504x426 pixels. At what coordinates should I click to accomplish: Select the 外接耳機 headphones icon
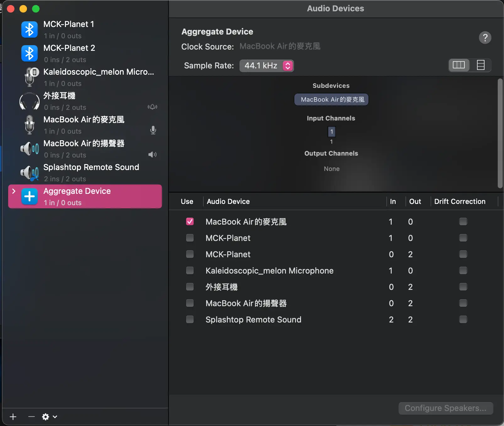[x=29, y=101]
